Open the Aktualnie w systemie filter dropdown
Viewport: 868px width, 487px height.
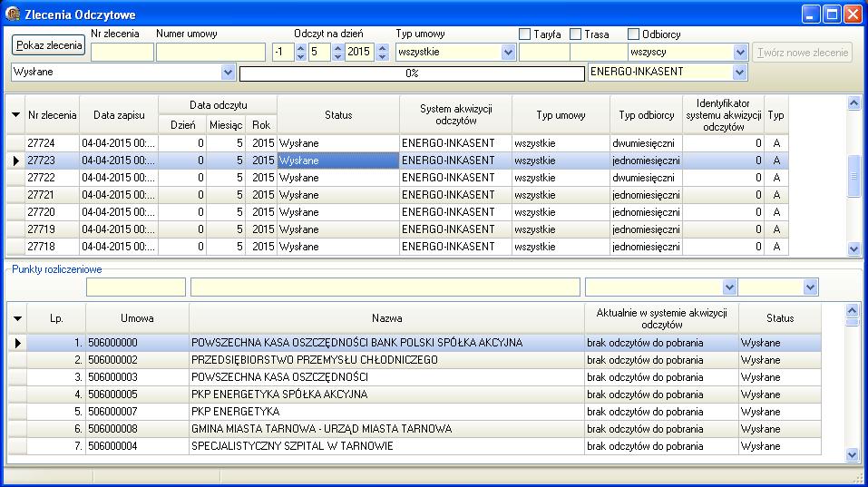729,287
